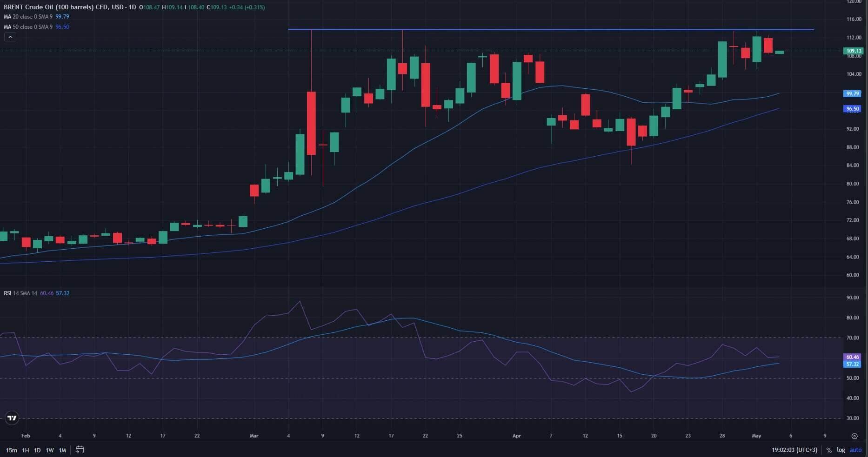The image size is (868, 457).
Task: Open timezone menu at 19:02:03 (UTC+3)
Action: pos(795,450)
